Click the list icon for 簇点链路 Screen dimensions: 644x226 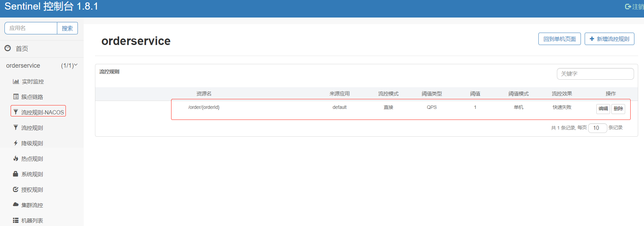pyautogui.click(x=16, y=97)
